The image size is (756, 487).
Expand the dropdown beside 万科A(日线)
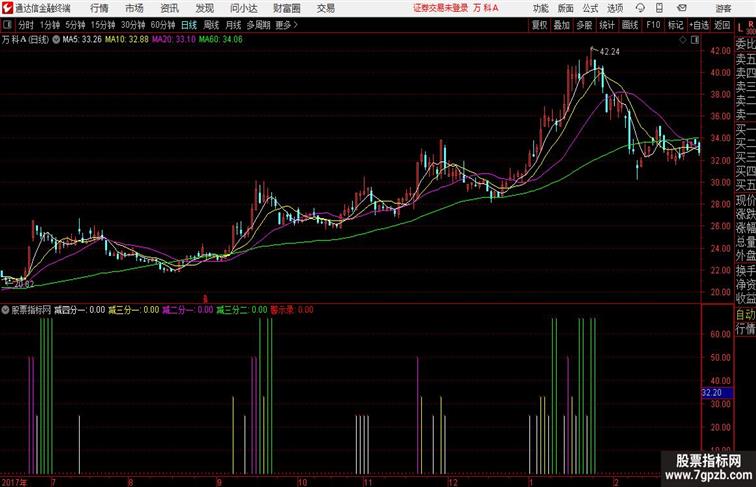click(56, 40)
